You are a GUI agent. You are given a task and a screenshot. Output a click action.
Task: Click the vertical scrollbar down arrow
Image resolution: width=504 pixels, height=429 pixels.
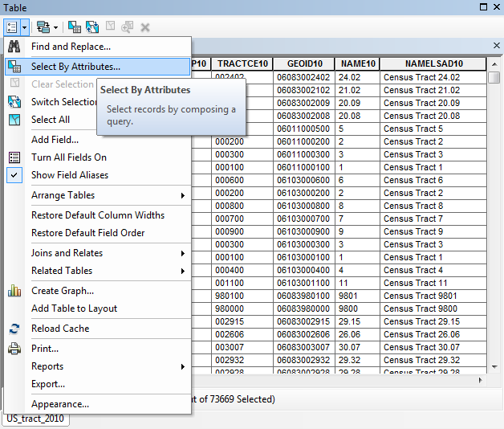[x=494, y=367]
